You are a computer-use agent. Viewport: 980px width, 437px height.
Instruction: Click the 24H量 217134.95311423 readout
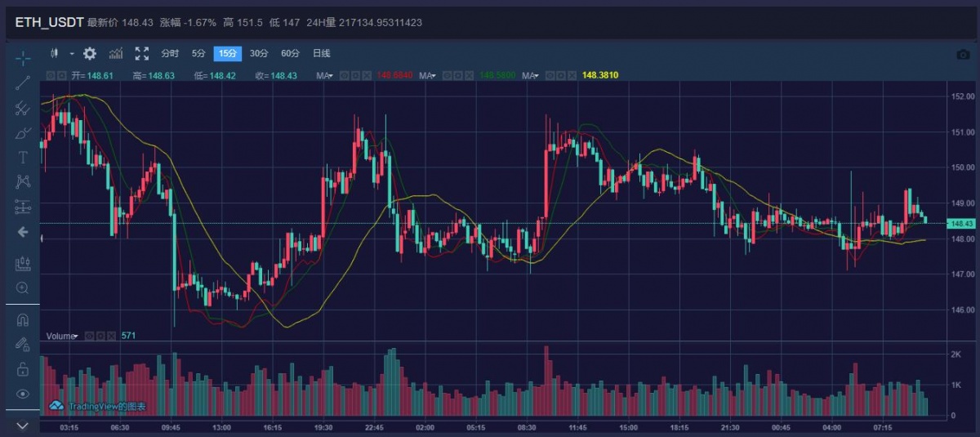click(364, 22)
